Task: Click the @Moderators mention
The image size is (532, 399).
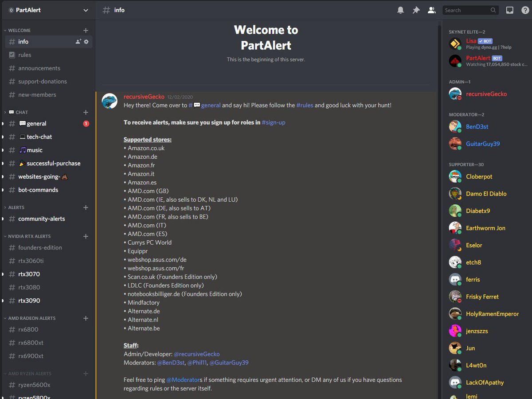Action: (x=184, y=380)
